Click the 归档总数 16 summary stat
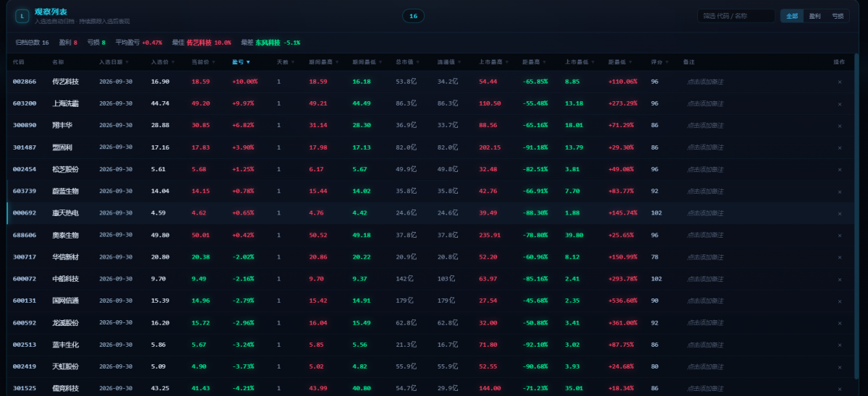This screenshot has width=868, height=396. point(33,43)
